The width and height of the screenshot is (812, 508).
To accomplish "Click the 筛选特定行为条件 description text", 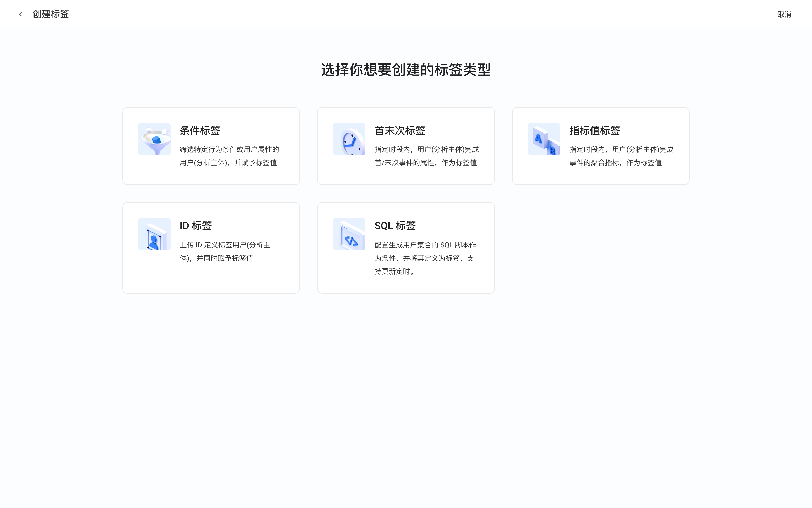I will 229,156.
